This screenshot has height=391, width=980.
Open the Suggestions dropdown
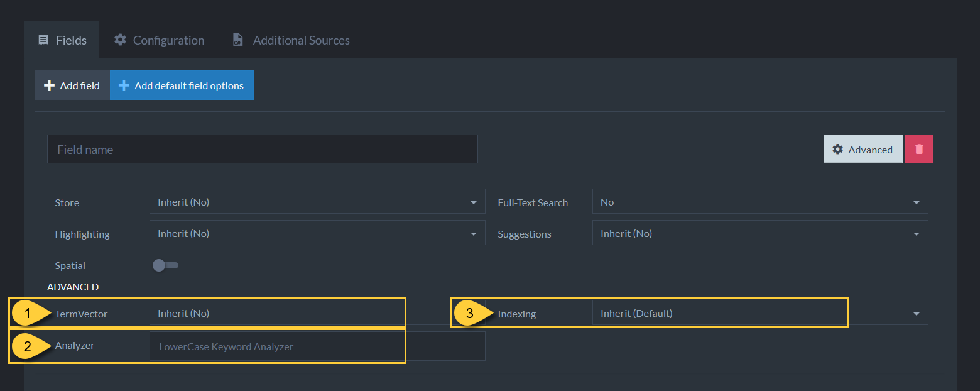[760, 233]
